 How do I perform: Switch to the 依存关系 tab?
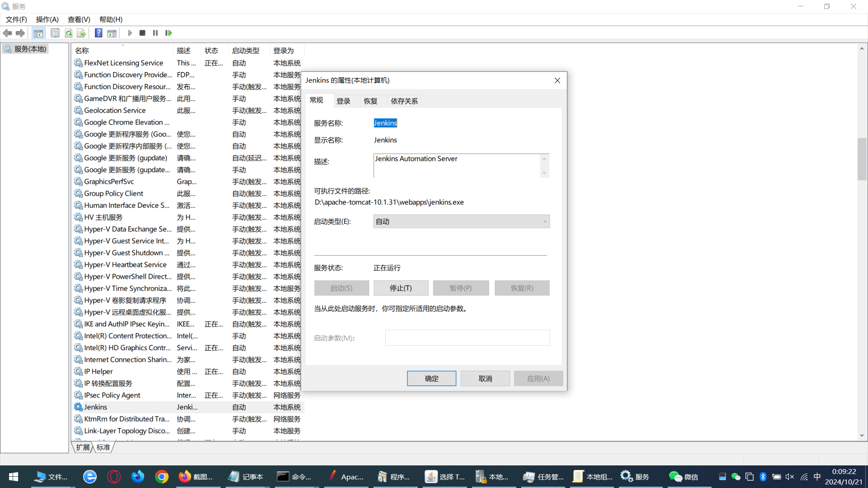pyautogui.click(x=405, y=101)
